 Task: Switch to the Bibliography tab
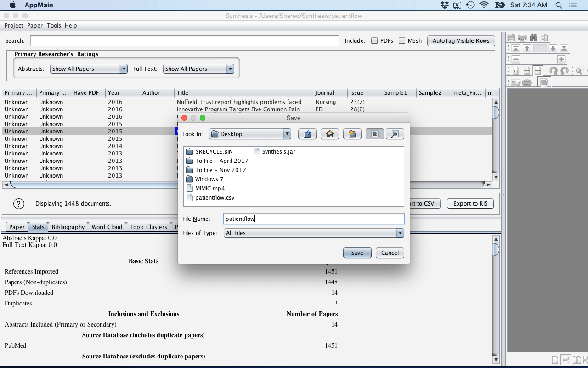pyautogui.click(x=68, y=227)
